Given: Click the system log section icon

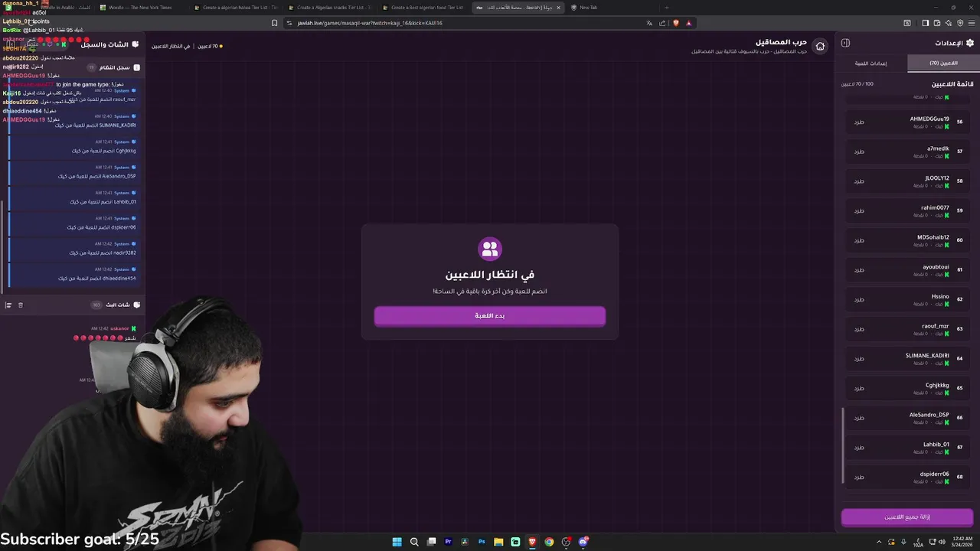Looking at the screenshot, I should coord(136,67).
